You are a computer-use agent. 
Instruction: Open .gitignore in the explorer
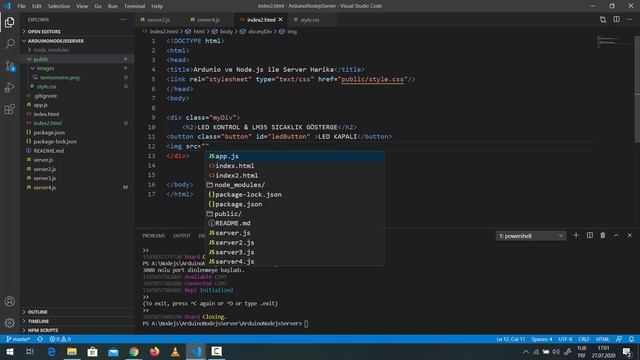tap(45, 96)
